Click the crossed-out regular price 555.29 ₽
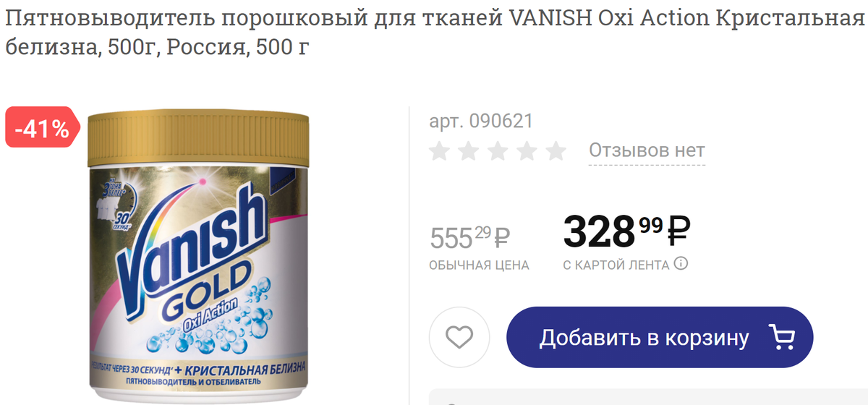This screenshot has width=868, height=405. 470,236
